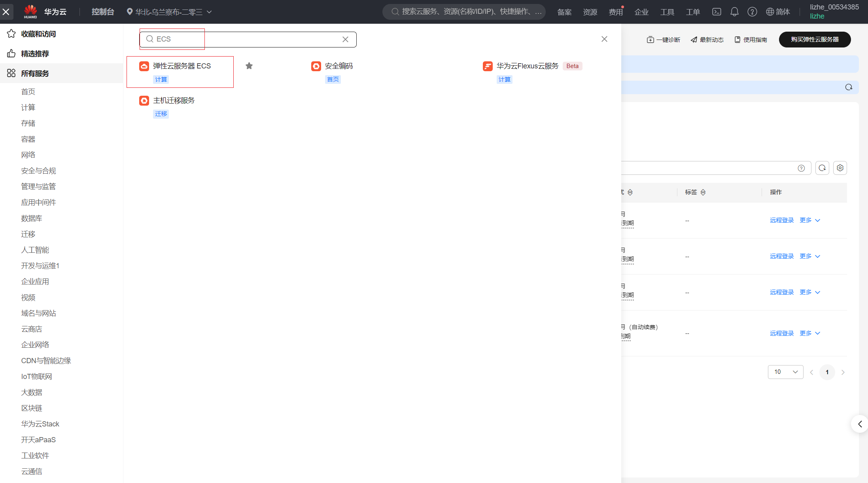
Task: Favorite the 弹性云服务器 ECS service with star
Action: (249, 66)
